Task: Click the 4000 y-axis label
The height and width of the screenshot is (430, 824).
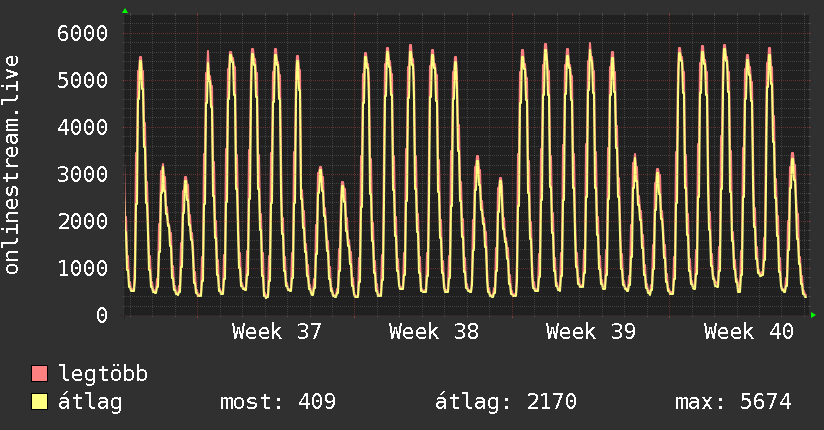Action: pos(83,127)
